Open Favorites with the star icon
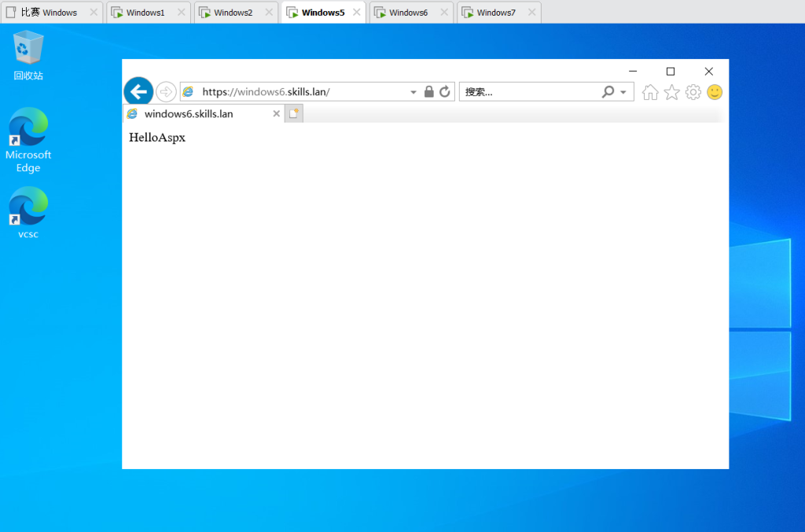The image size is (805, 532). 671,93
